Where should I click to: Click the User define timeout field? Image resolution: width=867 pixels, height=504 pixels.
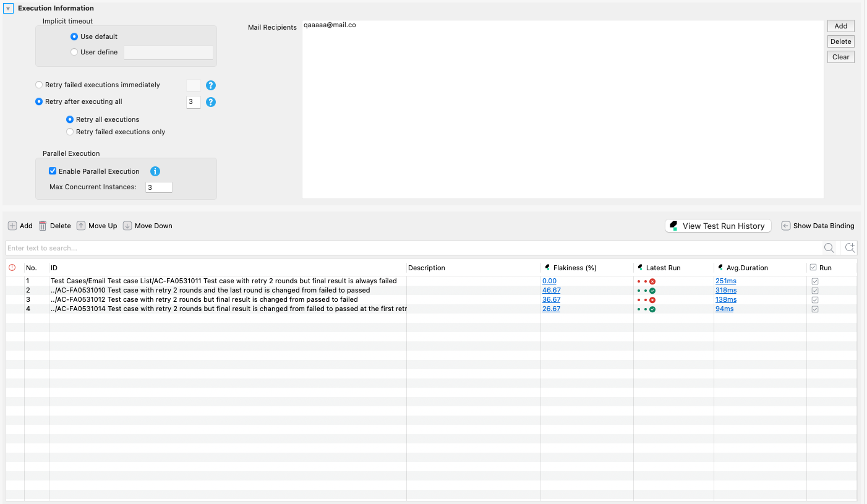pyautogui.click(x=168, y=53)
